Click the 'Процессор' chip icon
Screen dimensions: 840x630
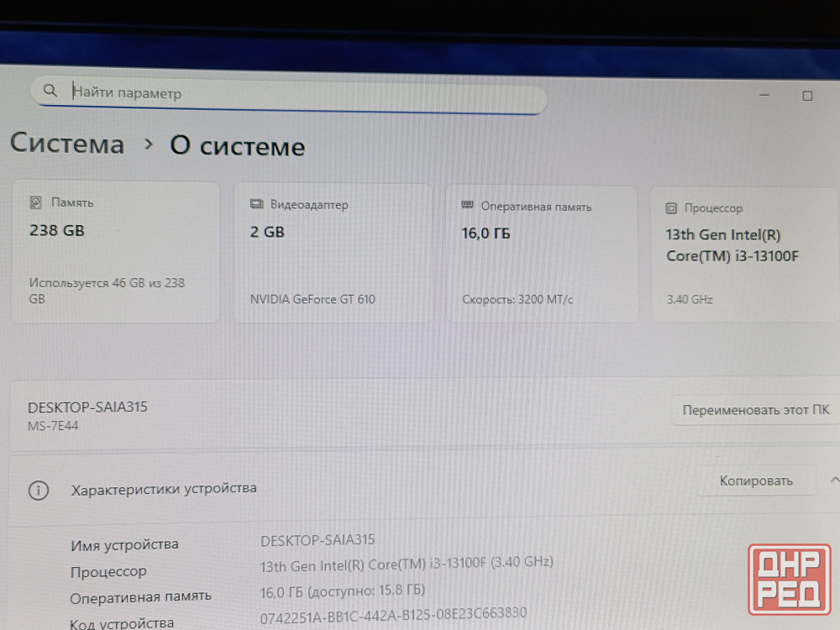coord(671,208)
